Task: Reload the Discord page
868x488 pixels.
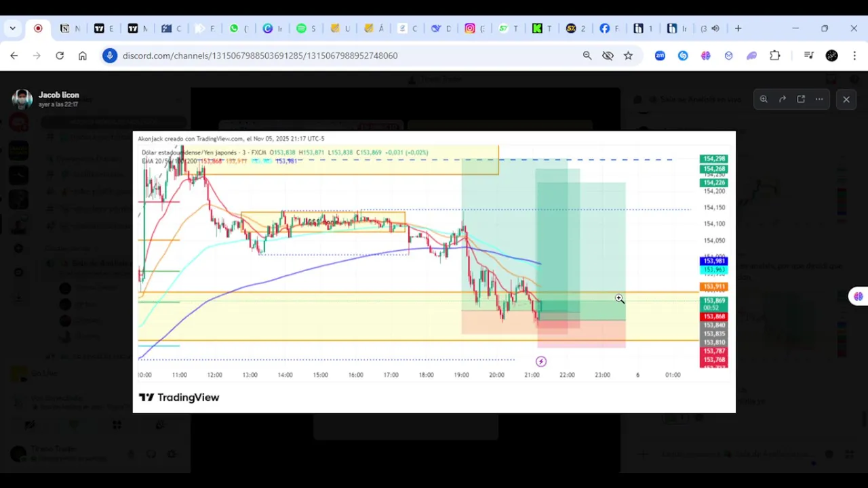Action: [x=60, y=56]
